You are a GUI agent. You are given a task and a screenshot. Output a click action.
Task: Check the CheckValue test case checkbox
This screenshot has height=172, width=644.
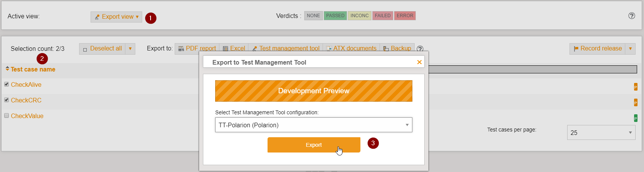click(6, 115)
